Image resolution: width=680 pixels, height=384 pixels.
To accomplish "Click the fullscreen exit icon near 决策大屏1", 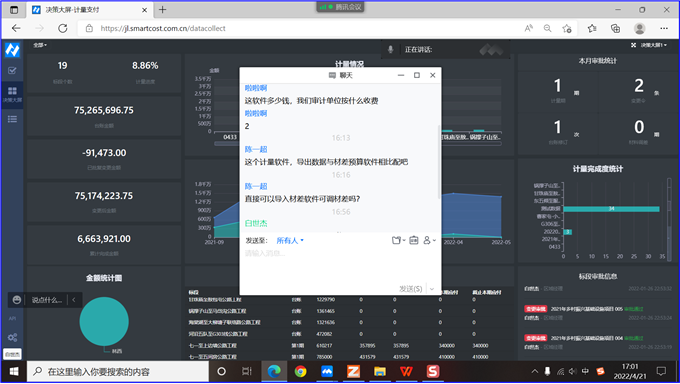I will coord(633,45).
